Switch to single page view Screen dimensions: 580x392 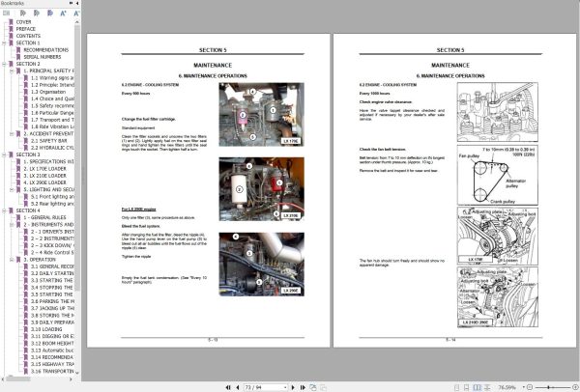[x=457, y=387]
